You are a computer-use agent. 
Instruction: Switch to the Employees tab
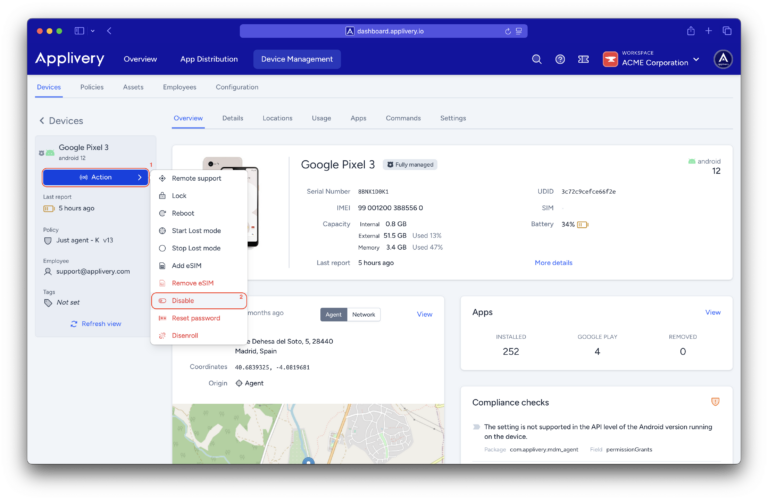[180, 87]
